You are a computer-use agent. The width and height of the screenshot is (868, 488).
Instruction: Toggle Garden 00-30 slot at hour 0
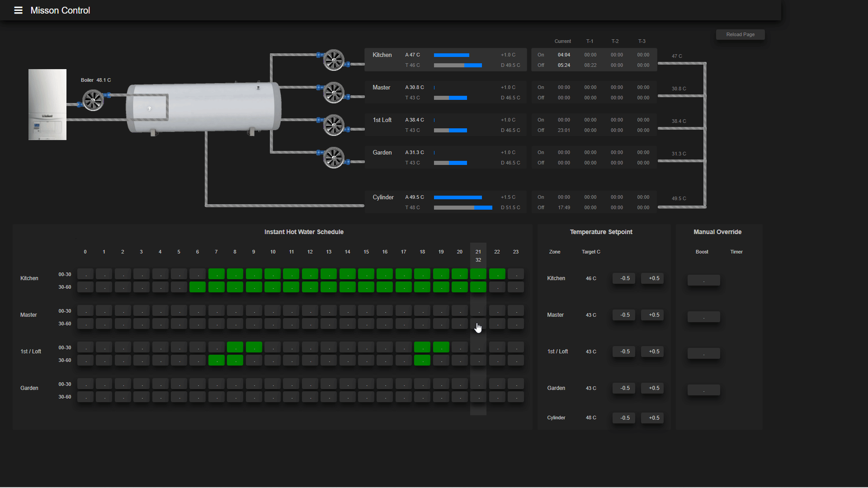pyautogui.click(x=85, y=384)
